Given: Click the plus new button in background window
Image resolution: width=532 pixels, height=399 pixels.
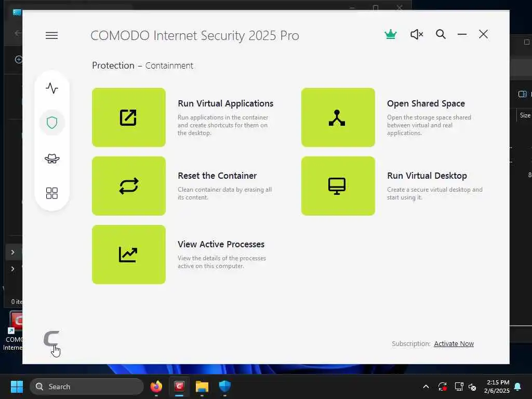Looking at the screenshot, I should pos(18,60).
